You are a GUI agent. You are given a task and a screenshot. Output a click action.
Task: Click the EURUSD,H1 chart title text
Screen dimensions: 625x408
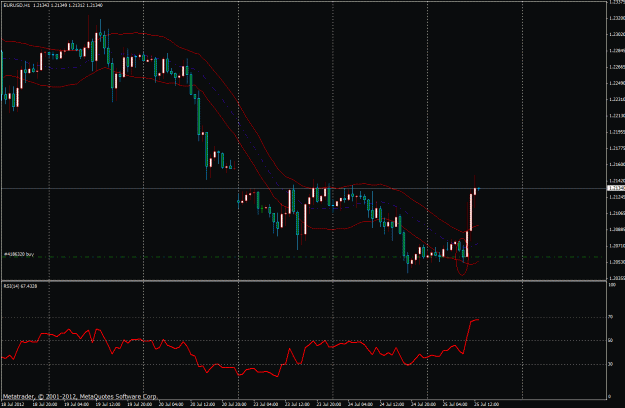coord(16,5)
